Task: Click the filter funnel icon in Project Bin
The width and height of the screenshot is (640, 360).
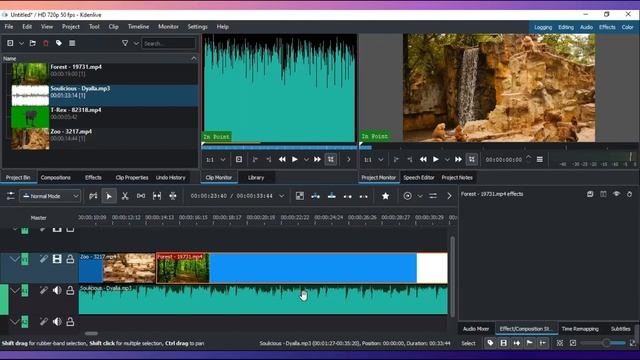Action: pos(125,43)
